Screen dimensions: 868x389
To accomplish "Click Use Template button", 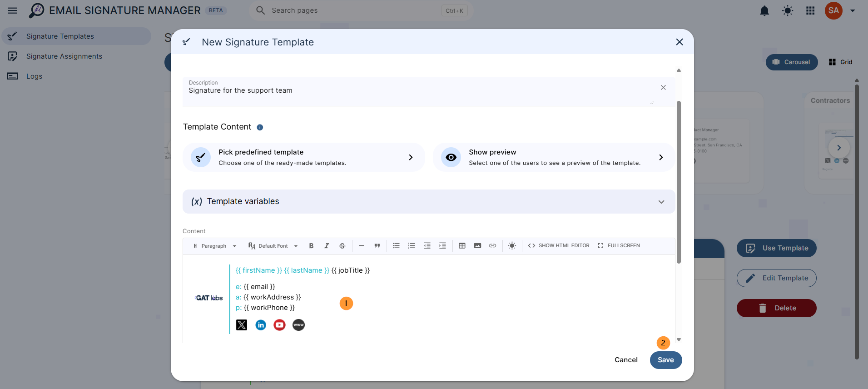I will pos(777,248).
